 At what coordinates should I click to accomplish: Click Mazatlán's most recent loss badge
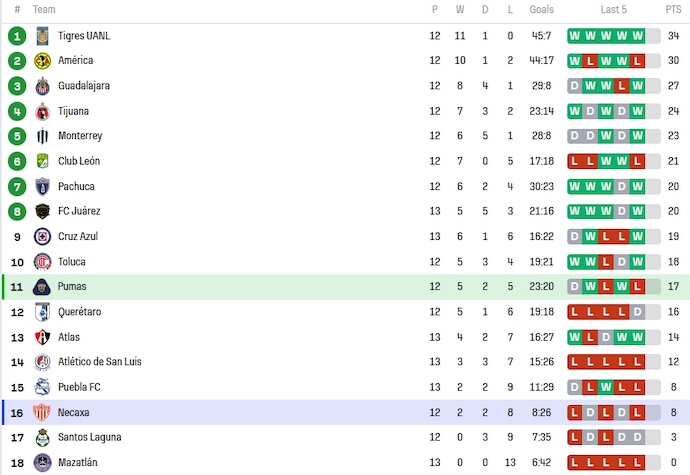coord(637,462)
